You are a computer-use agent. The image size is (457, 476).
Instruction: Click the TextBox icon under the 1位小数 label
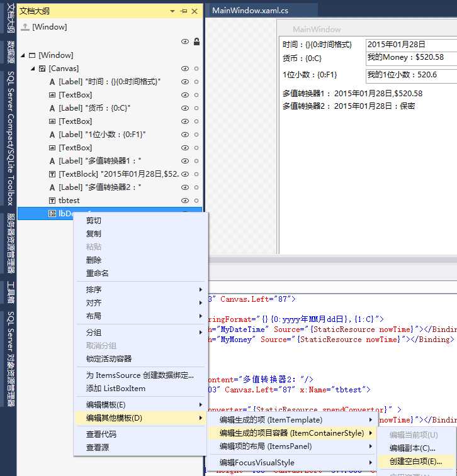(52, 148)
